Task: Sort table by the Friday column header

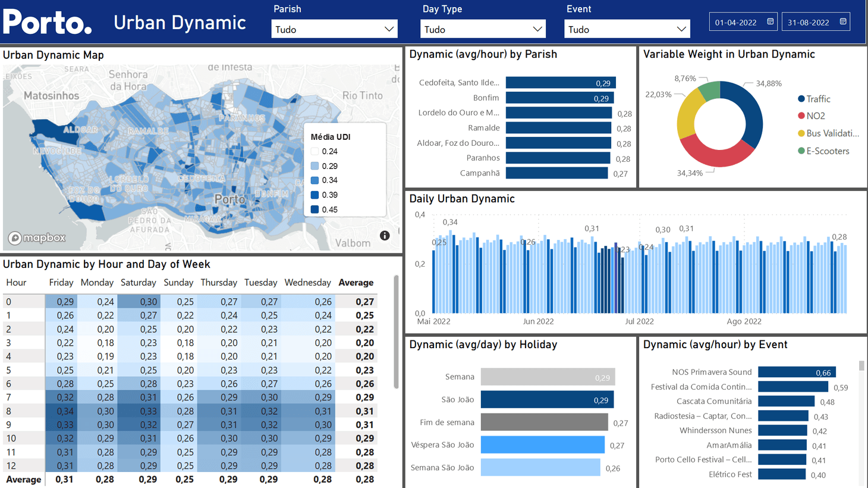Action: point(61,283)
